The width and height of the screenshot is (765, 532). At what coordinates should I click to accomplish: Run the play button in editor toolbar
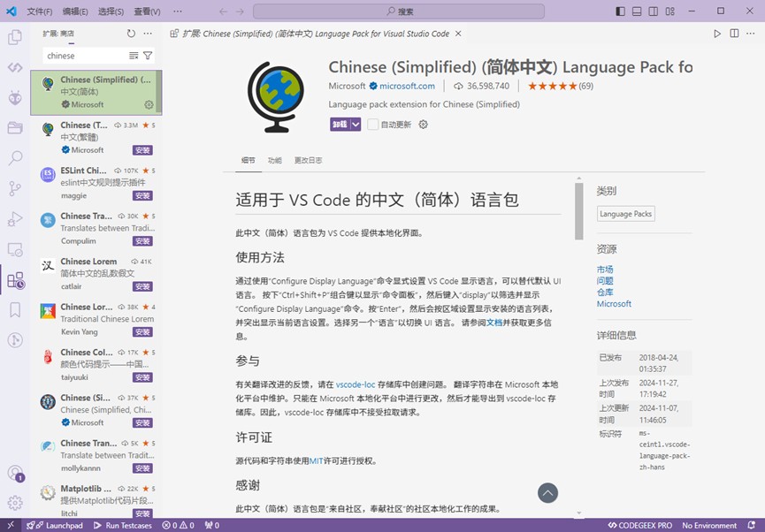(x=717, y=34)
